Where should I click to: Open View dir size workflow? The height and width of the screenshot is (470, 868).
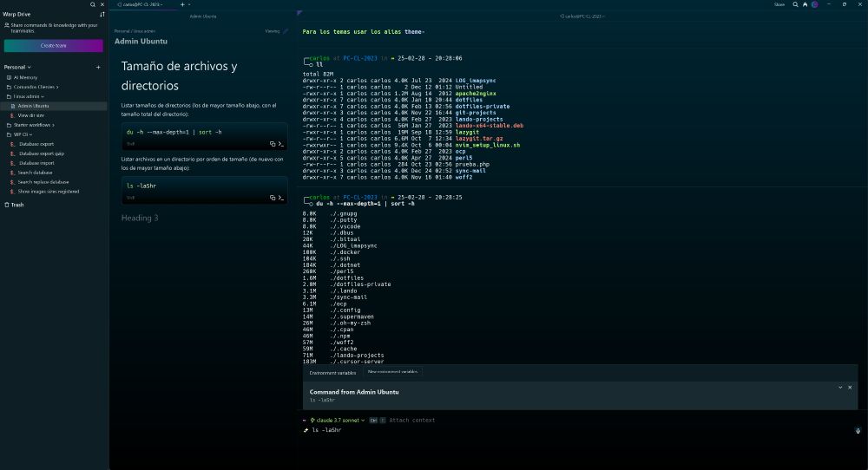[30, 115]
